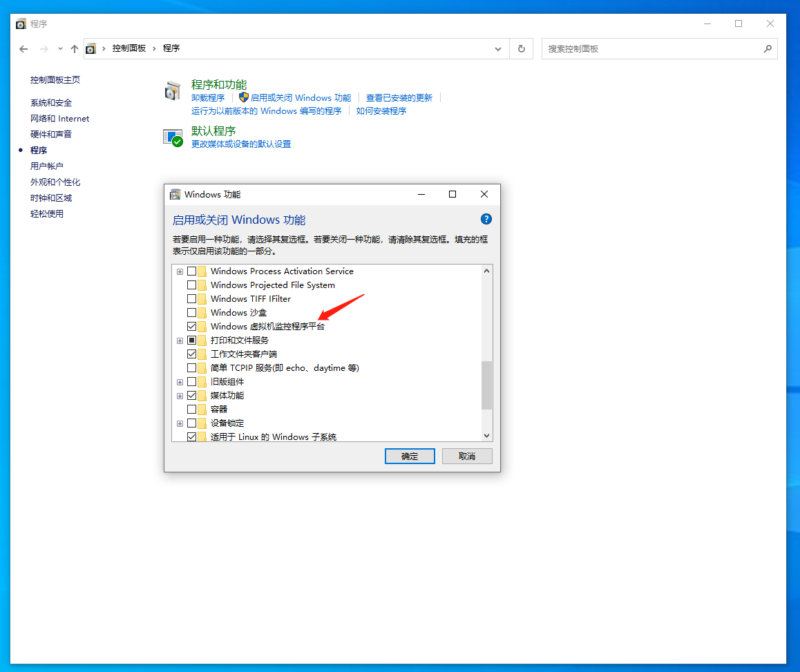Screen dimensions: 800x672
Task: Enable the Windows 沙盒 checkbox
Action: tap(192, 313)
